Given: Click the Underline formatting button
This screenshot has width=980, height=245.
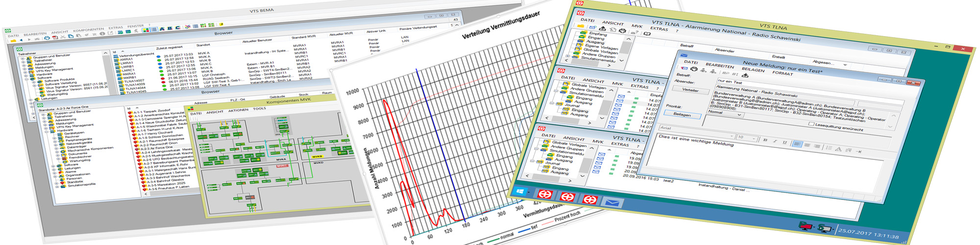Looking at the screenshot, I should point(784,143).
